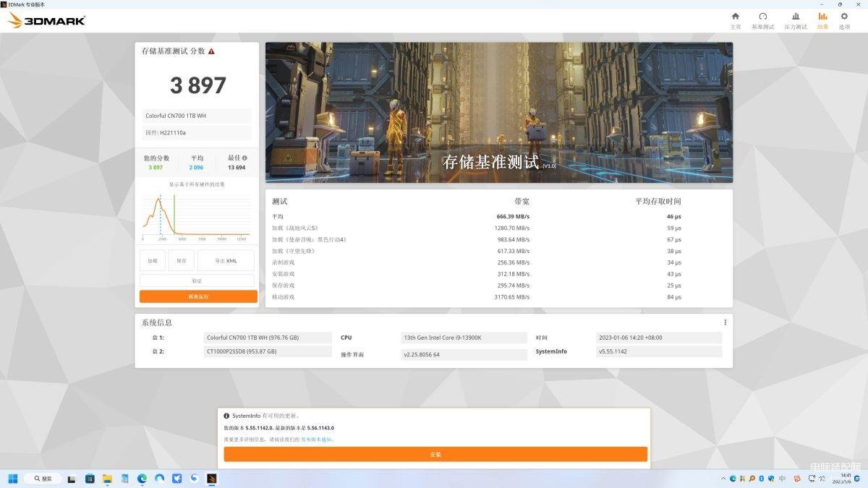
Task: Open the 选项 options gear tab
Action: pyautogui.click(x=844, y=20)
